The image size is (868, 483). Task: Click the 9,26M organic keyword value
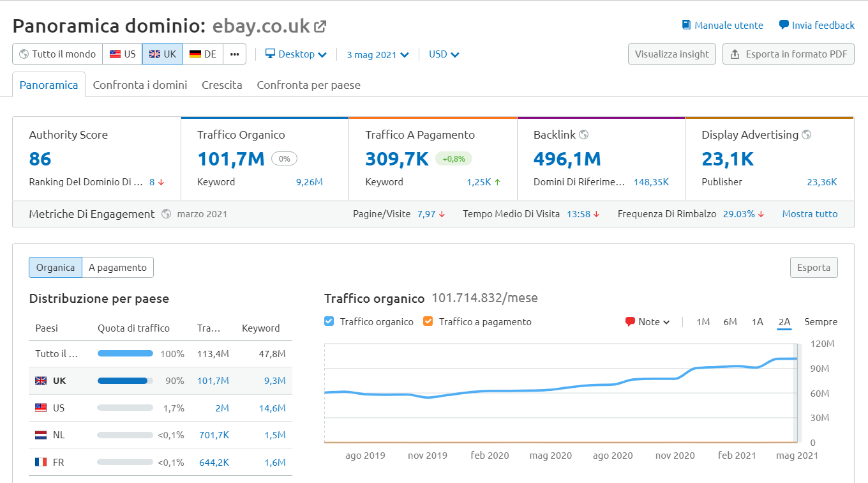(310, 182)
